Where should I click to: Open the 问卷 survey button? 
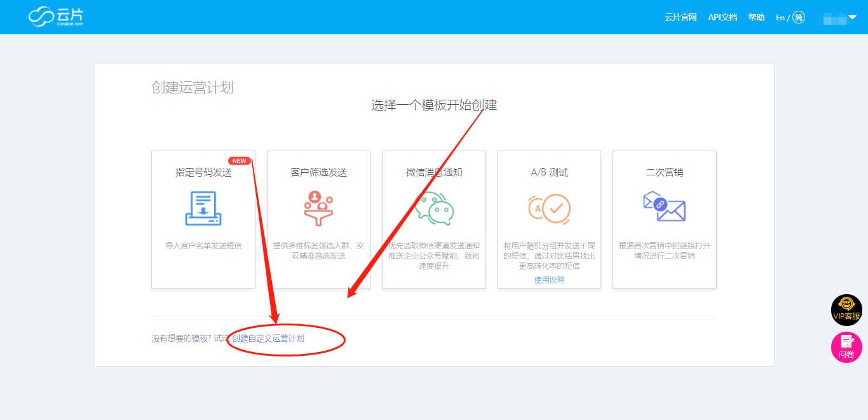846,348
